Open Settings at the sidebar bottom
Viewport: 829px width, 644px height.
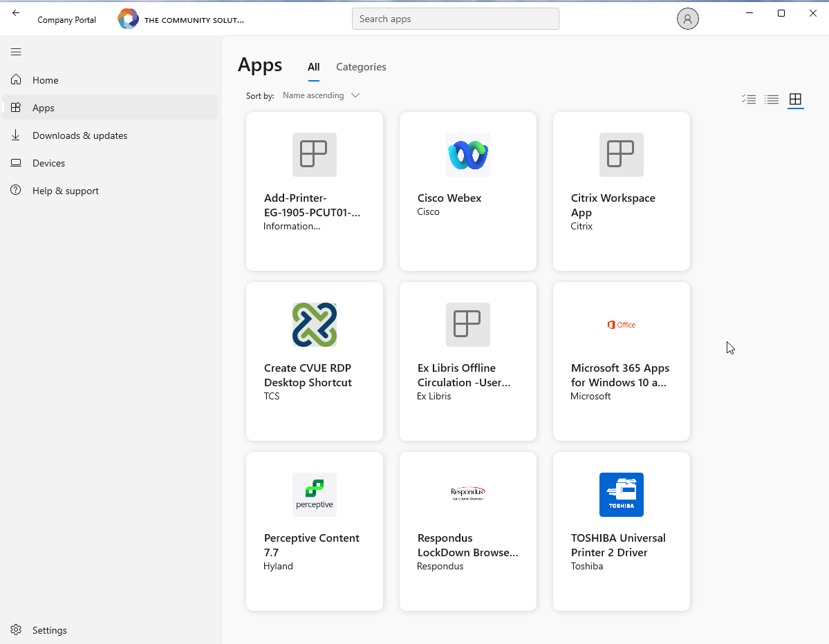pos(110,629)
